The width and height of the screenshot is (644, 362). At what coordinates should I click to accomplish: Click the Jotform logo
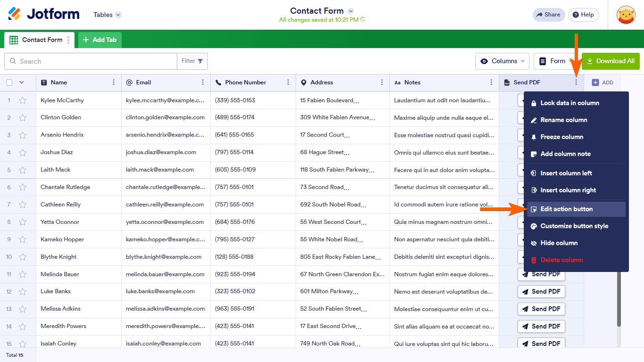44,14
